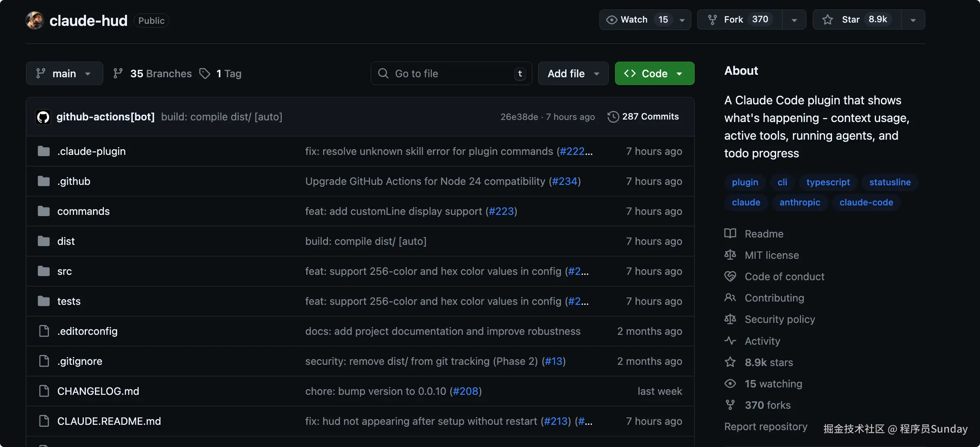Open the typescript topic tag
Screen dimensions: 980x447
click(x=828, y=182)
